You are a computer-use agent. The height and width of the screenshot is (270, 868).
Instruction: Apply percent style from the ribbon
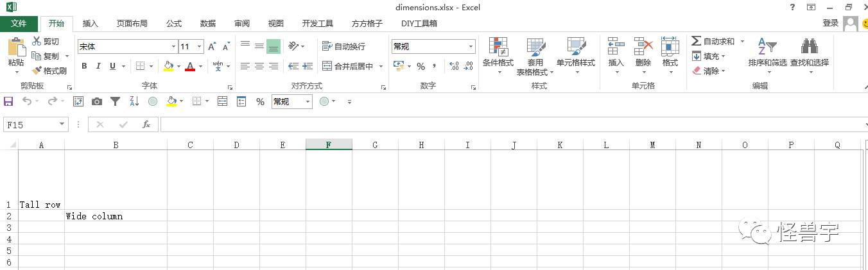coord(421,66)
